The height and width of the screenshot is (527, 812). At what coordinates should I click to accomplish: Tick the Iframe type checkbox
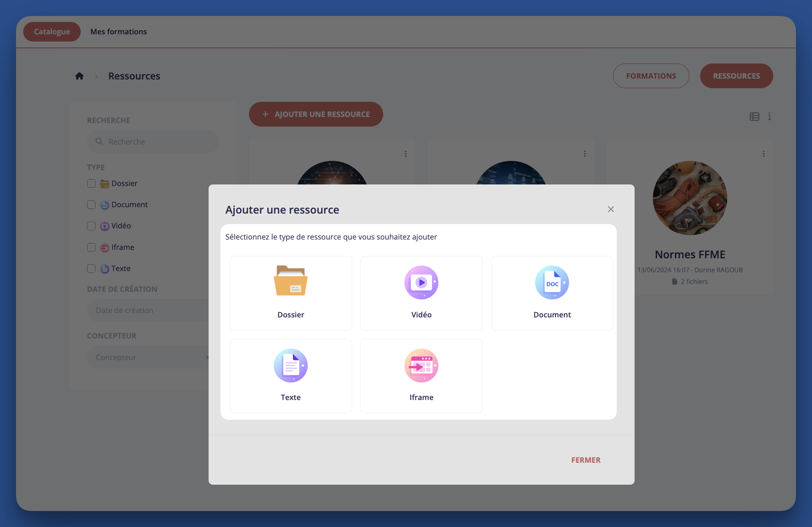[x=91, y=247]
